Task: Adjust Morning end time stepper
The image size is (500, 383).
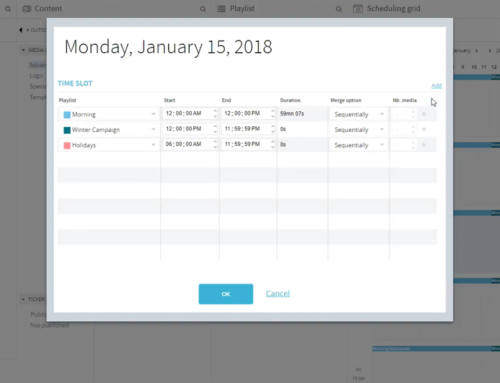Action: coord(273,114)
